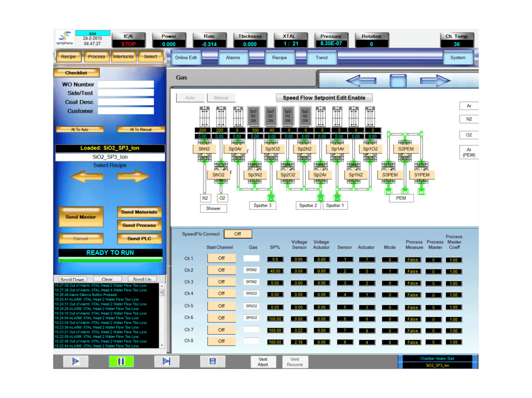Go to previous page with blue left arrow
The height and width of the screenshot is (398, 532).
click(x=361, y=80)
